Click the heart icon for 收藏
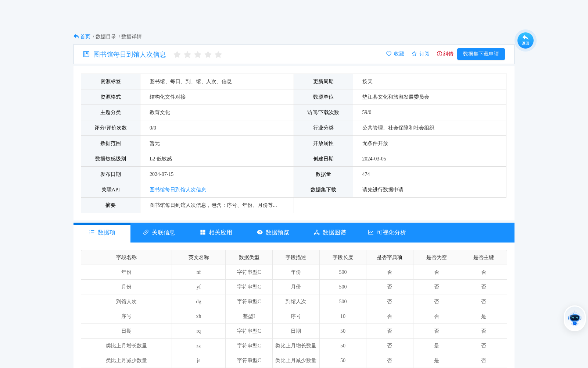Image resolution: width=588 pixels, height=368 pixels. click(x=389, y=54)
